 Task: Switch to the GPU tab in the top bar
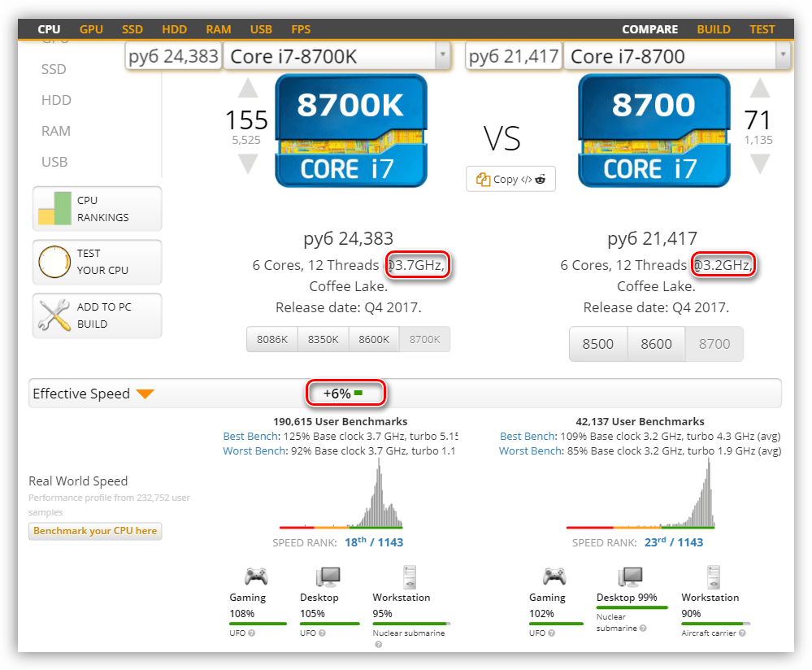[x=91, y=29]
